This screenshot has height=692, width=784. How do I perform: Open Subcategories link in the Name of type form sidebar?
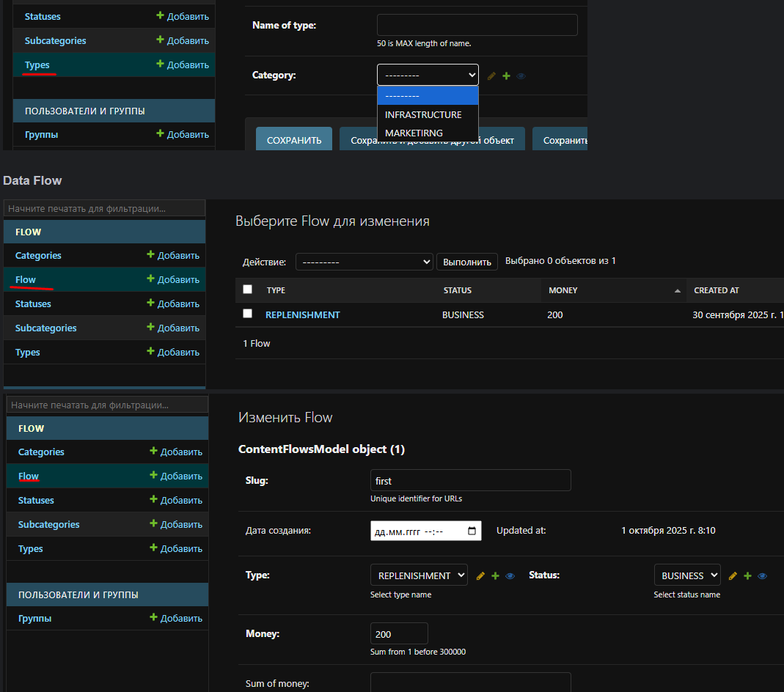[x=56, y=40]
